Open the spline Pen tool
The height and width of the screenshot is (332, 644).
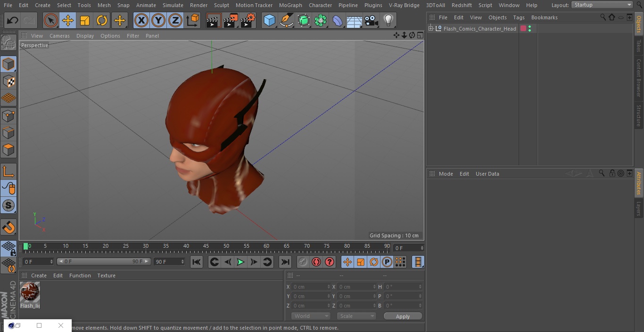click(x=286, y=20)
